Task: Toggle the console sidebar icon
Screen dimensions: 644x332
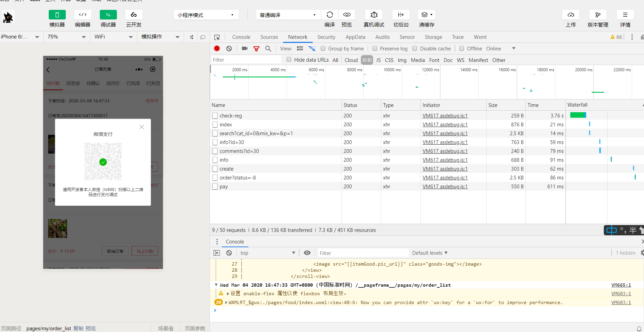Action: pos(217,253)
